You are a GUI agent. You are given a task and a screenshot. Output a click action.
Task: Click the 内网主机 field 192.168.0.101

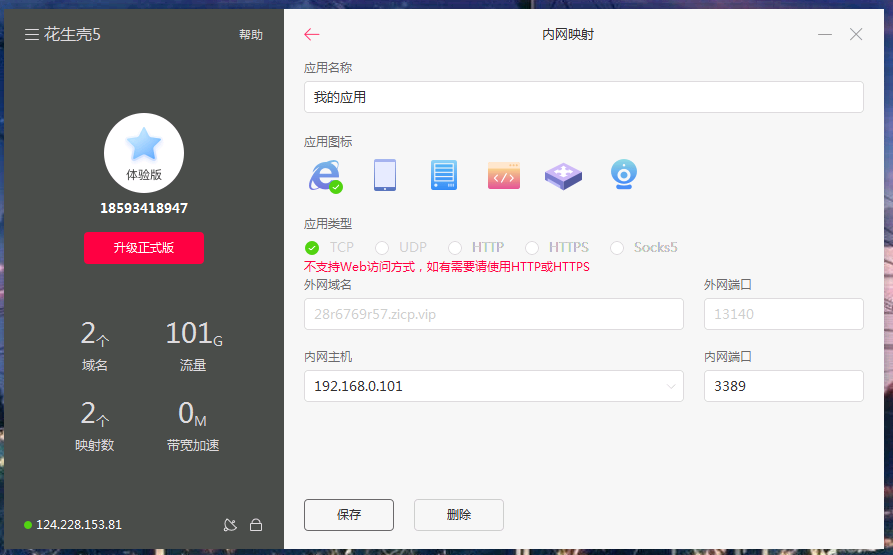tap(494, 386)
